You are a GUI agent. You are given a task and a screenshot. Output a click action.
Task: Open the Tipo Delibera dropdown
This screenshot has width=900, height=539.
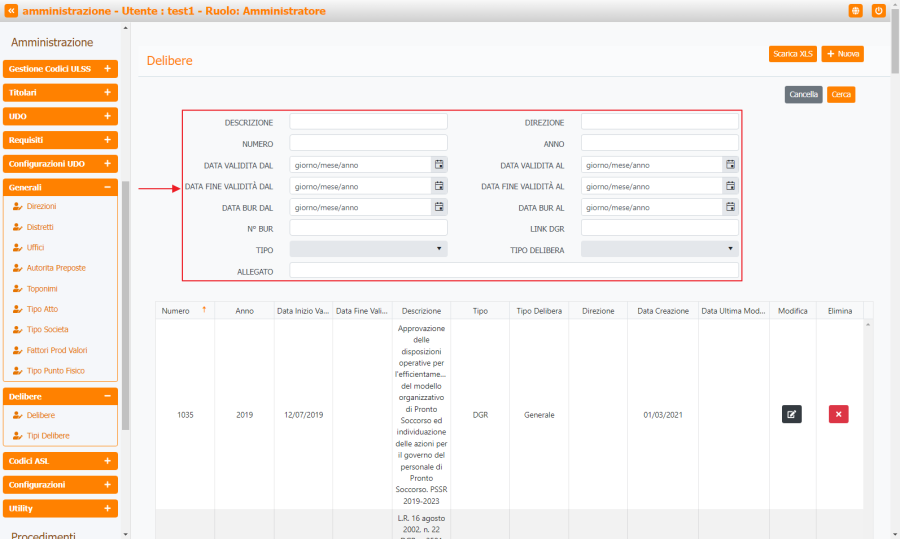point(659,249)
